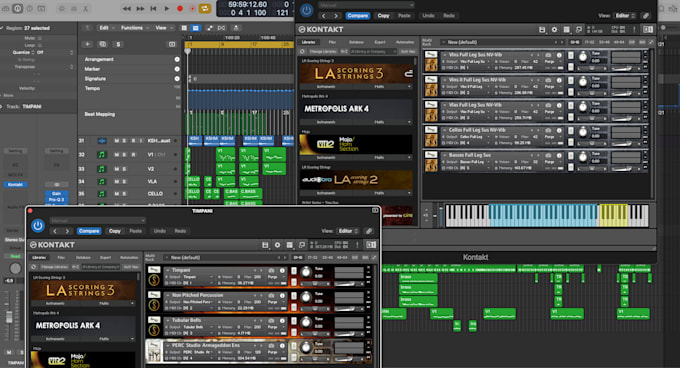Open View Editor dropdown in upper Kontakt window
680x368 pixels.
[x=625, y=16]
